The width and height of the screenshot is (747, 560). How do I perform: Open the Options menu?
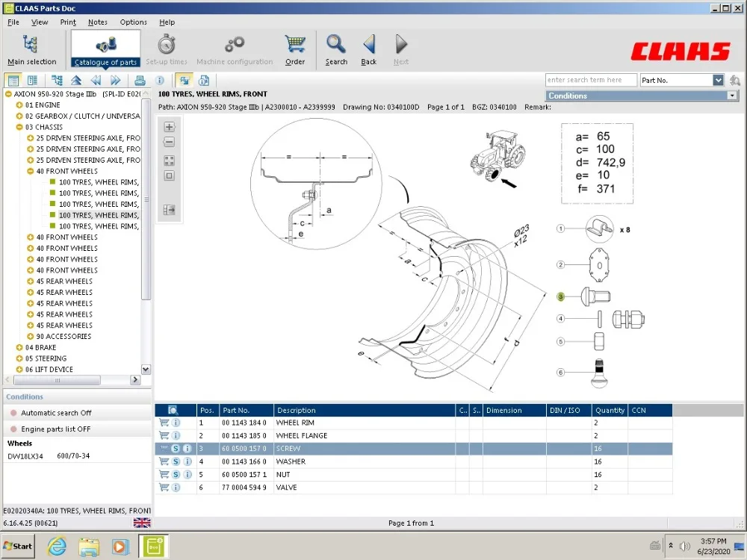134,22
